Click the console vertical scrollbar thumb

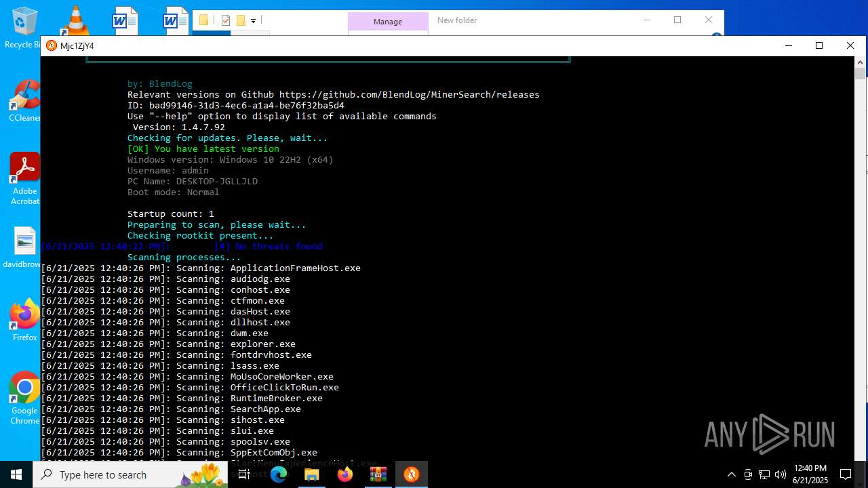coord(861,75)
